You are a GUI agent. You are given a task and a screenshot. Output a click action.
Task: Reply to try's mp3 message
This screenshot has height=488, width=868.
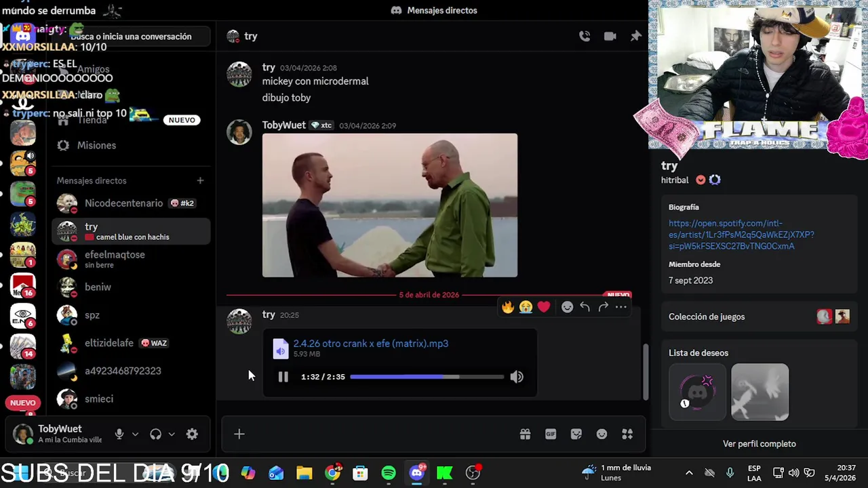point(585,307)
